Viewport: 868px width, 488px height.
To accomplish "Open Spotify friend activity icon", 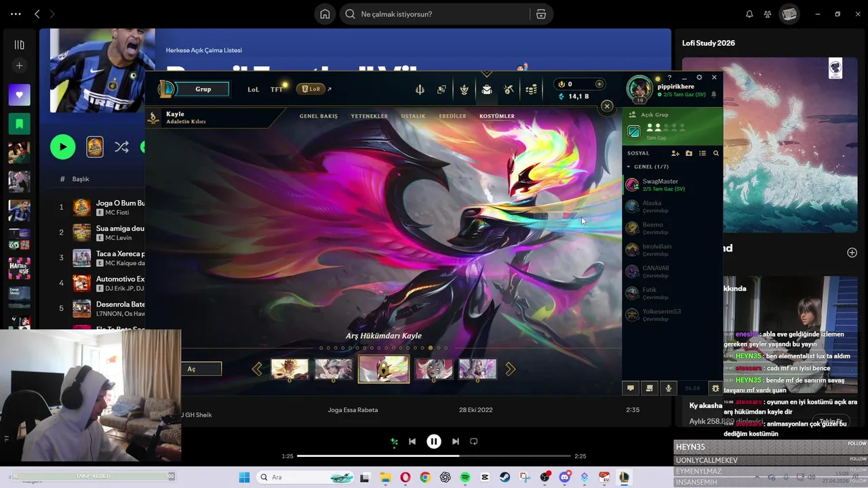I will [768, 14].
